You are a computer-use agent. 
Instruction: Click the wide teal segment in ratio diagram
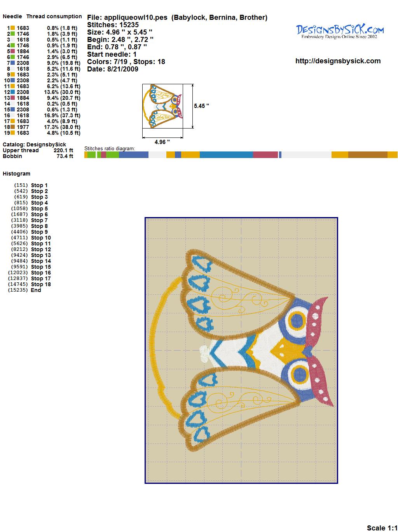click(226, 155)
